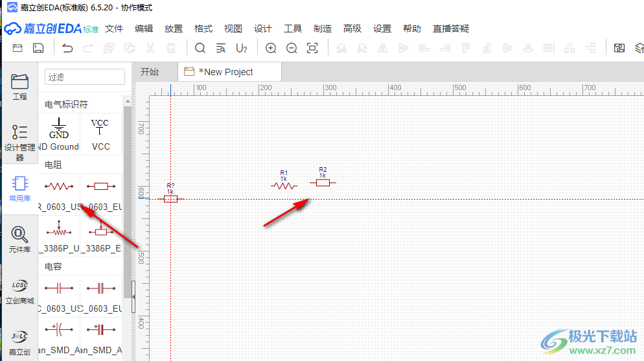Open the 设计 (Design) menu

(263, 29)
